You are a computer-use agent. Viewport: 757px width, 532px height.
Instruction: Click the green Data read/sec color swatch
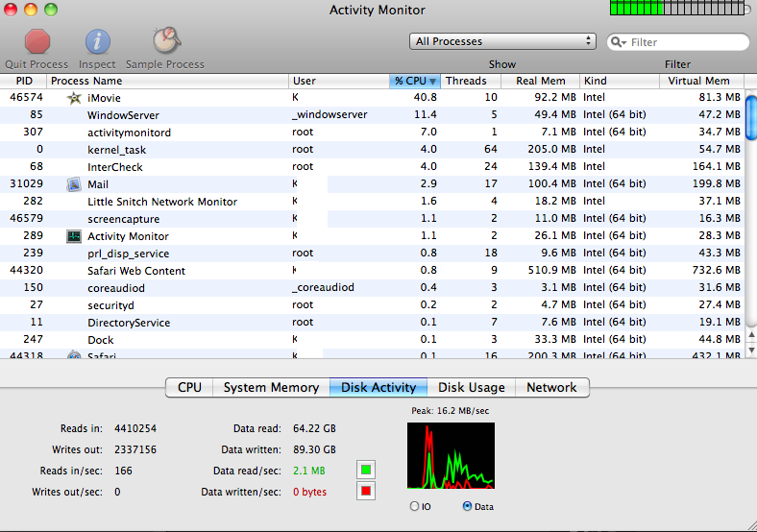[366, 470]
